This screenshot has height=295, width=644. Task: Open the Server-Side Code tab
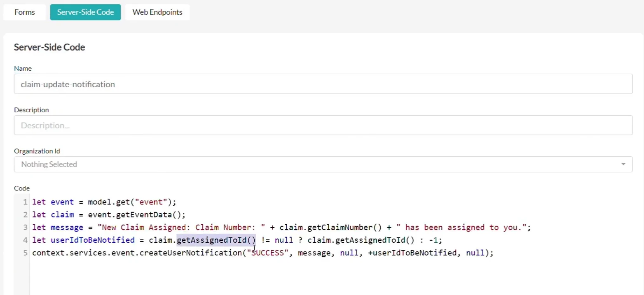85,12
